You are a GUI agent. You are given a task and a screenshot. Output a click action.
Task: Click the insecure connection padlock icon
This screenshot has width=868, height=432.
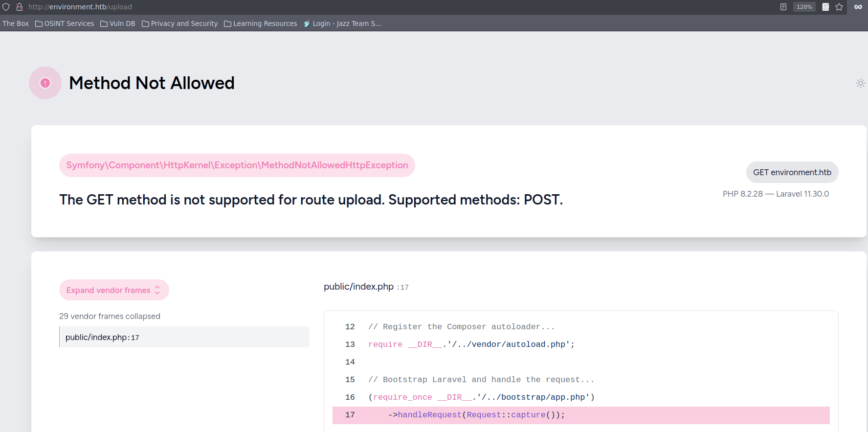[x=20, y=7]
